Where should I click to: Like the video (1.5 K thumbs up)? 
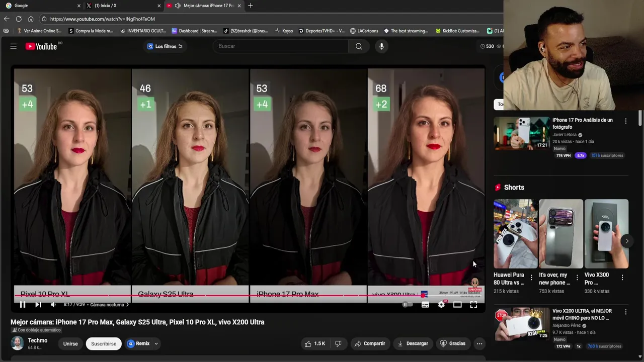[314, 343]
